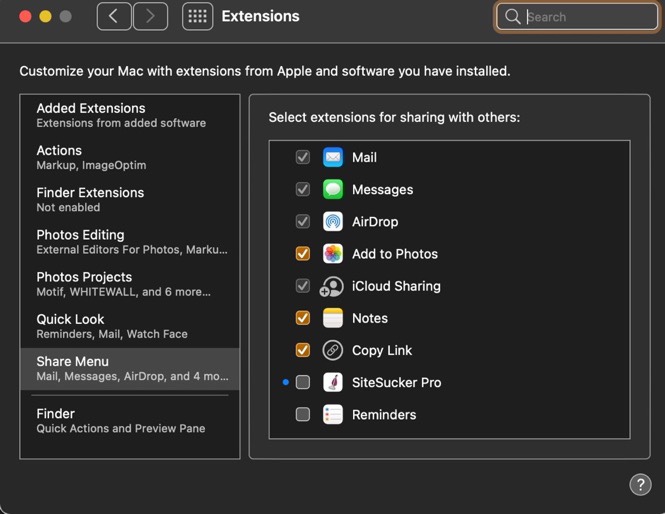This screenshot has height=514, width=665.
Task: Open help with question mark button
Action: 640,485
